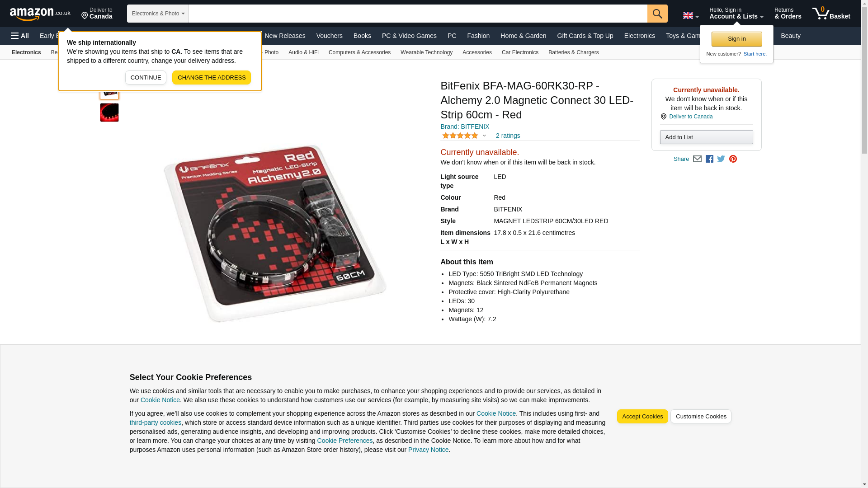
Task: Focus the Amazon search input field
Action: tap(418, 14)
